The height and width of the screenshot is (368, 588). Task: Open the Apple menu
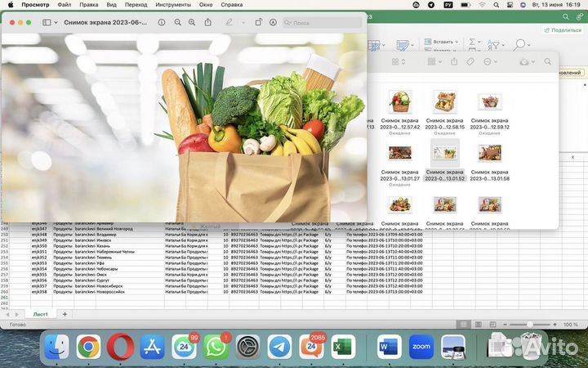click(x=11, y=5)
